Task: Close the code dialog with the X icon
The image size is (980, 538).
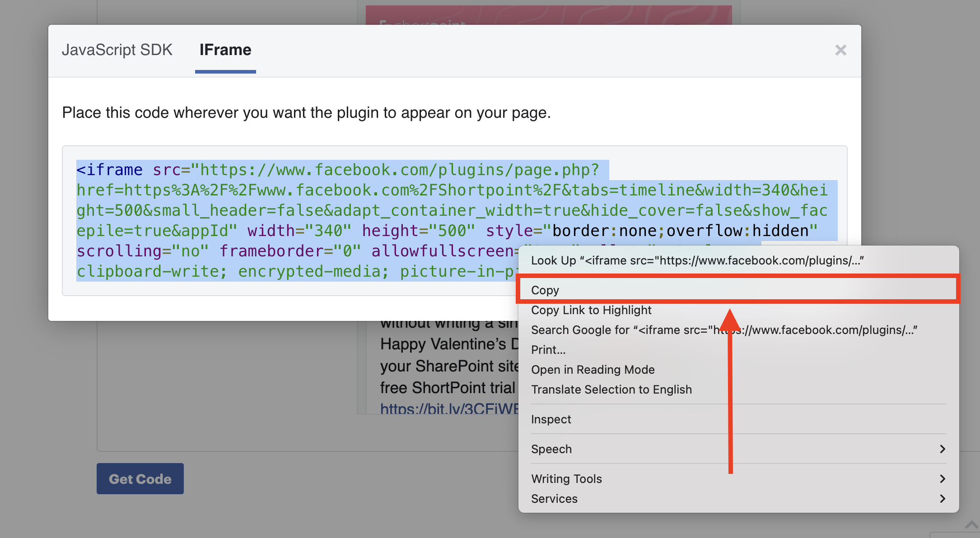Action: (840, 50)
